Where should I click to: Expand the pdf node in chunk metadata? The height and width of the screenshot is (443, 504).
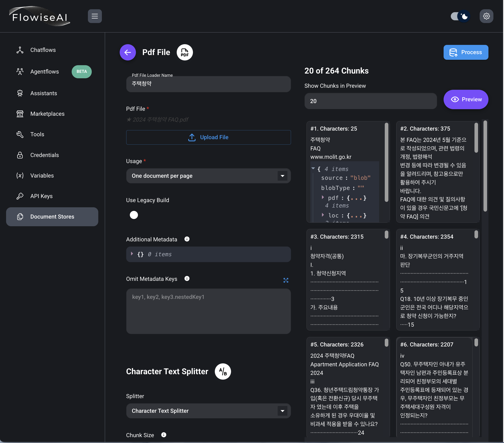click(x=323, y=197)
